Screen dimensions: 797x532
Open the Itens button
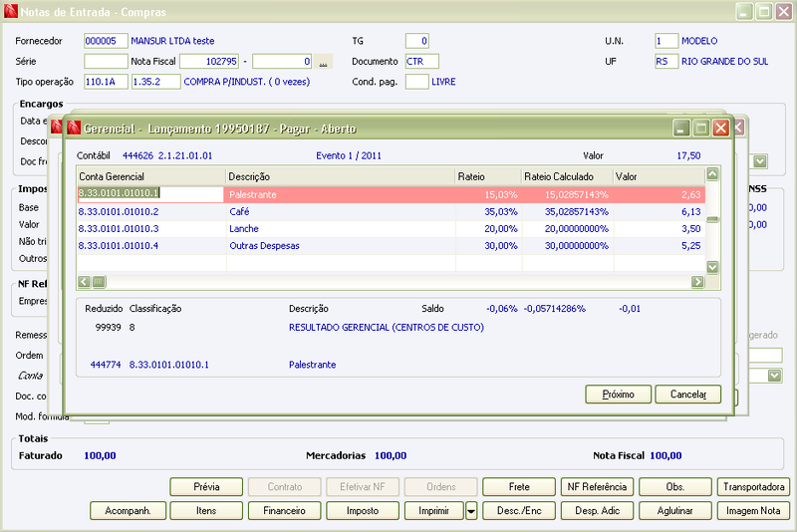pos(206,511)
